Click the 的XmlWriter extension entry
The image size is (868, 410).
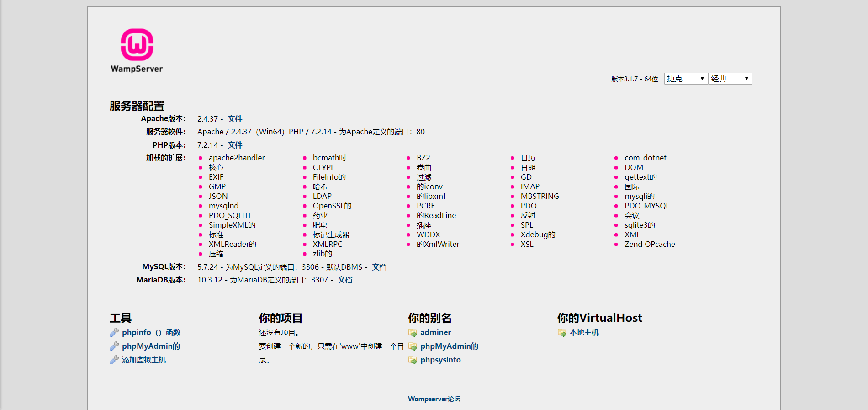coord(438,244)
